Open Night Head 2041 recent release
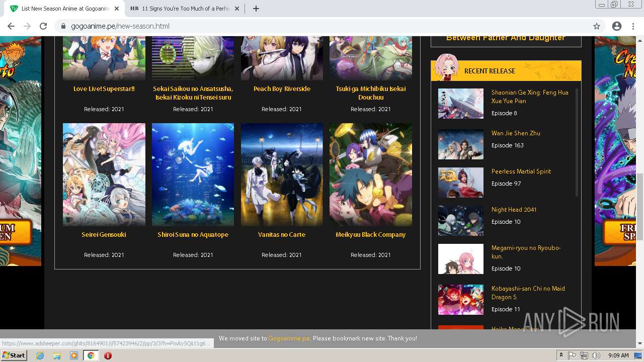This screenshot has height=362, width=644. click(x=514, y=210)
